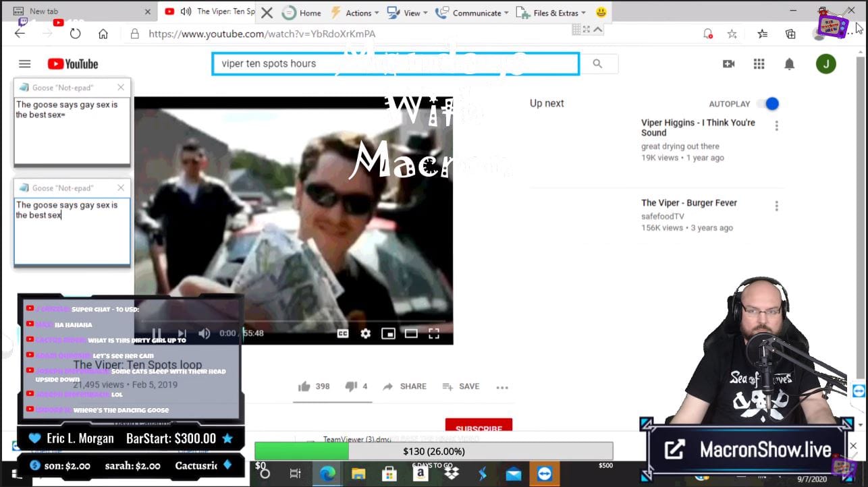Add this page to favorites star

(x=732, y=34)
